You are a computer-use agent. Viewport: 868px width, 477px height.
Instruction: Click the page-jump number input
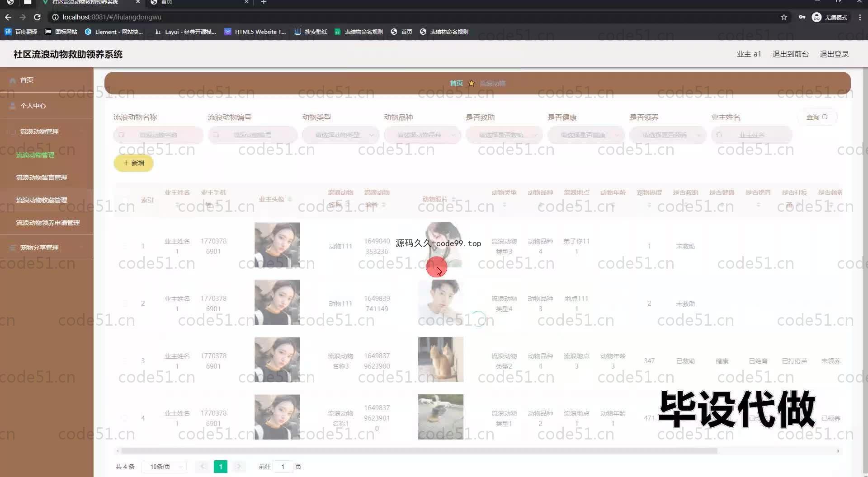point(283,467)
